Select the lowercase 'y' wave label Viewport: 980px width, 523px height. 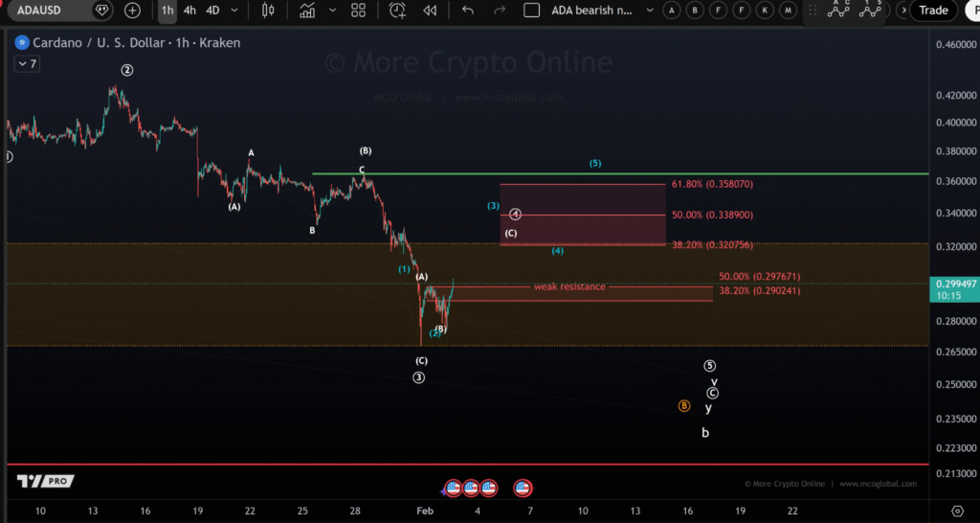(x=708, y=408)
